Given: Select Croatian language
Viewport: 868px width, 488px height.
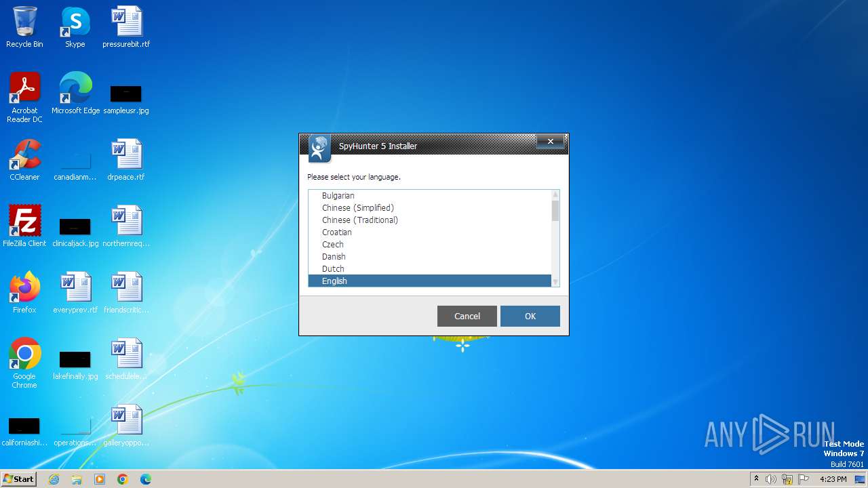Looking at the screenshot, I should pyautogui.click(x=430, y=232).
